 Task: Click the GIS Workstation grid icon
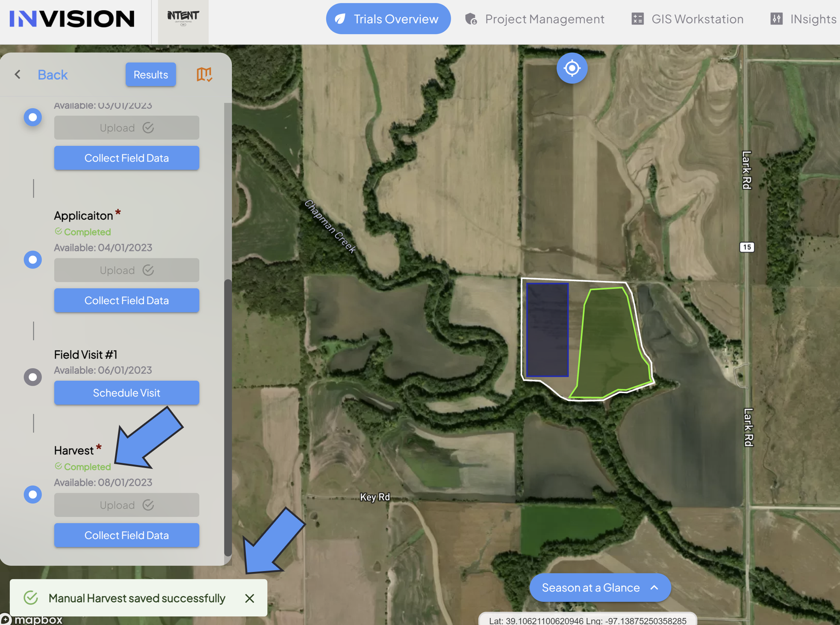coord(637,19)
